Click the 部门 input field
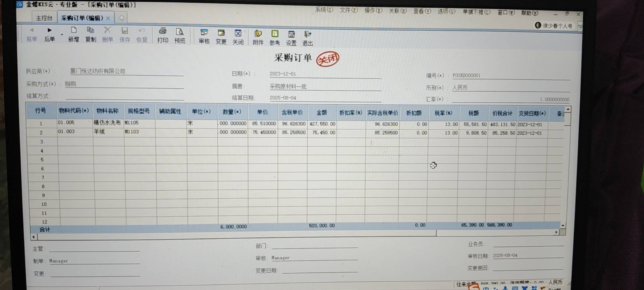The width and height of the screenshot is (644, 290). (315, 246)
